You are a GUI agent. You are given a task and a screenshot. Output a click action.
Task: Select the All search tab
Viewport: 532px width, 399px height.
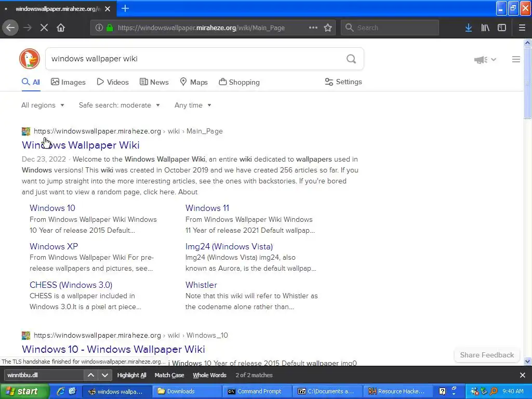(31, 82)
